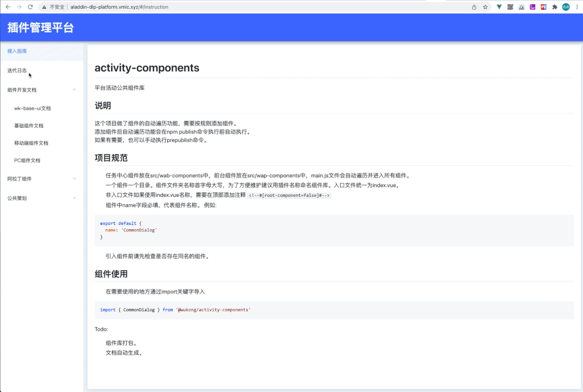Click the activity-components heading
Screen dimensions: 583x392
pyautogui.click(x=147, y=67)
